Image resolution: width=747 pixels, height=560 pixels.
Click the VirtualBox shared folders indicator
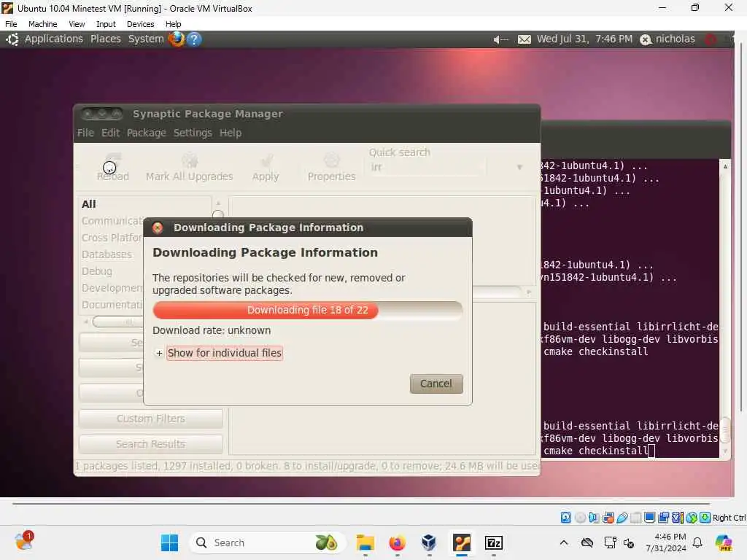click(x=636, y=518)
